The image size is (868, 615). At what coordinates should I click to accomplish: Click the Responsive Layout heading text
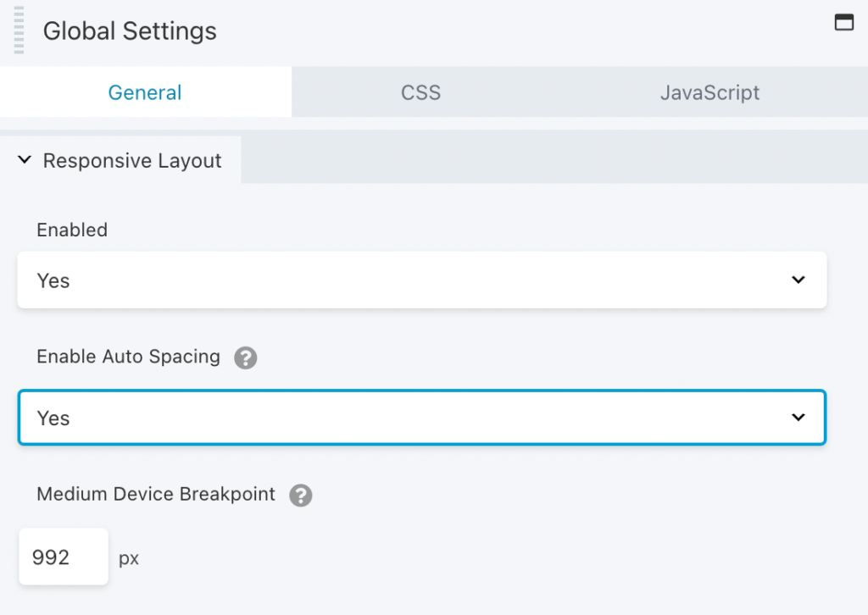coord(132,160)
